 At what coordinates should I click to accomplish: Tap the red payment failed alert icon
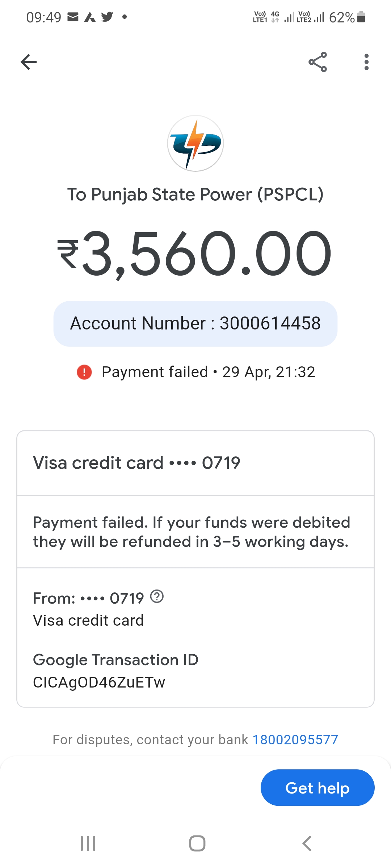[84, 372]
